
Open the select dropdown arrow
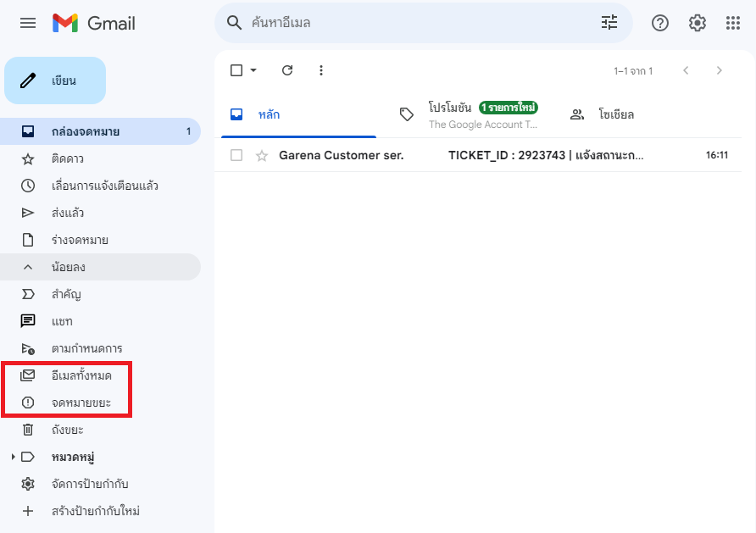pos(253,70)
